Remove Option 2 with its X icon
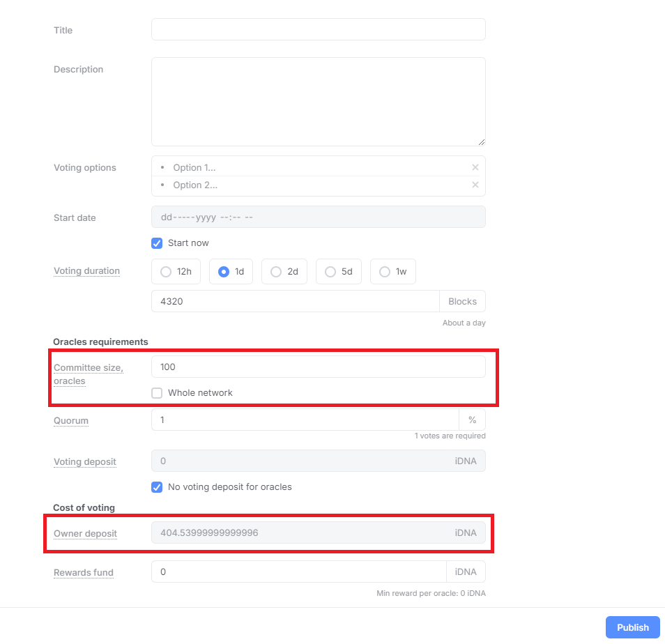The height and width of the screenshot is (644, 665). [475, 185]
